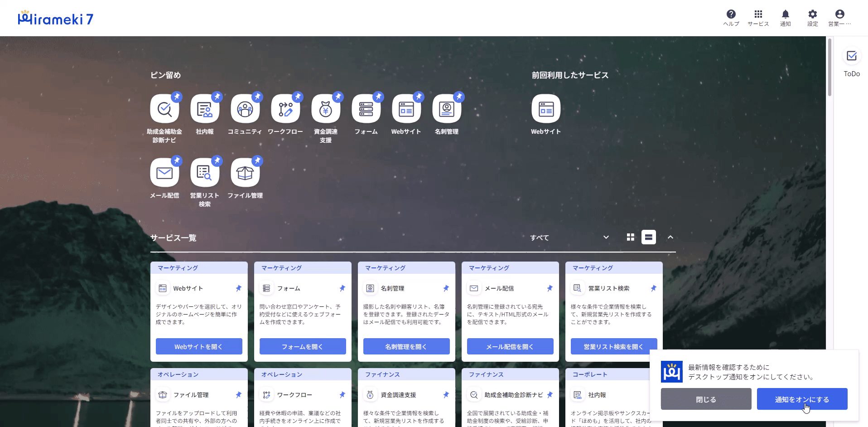Screen dimensions: 868x427
Task: Open the 営業 user account menu
Action: tap(839, 18)
